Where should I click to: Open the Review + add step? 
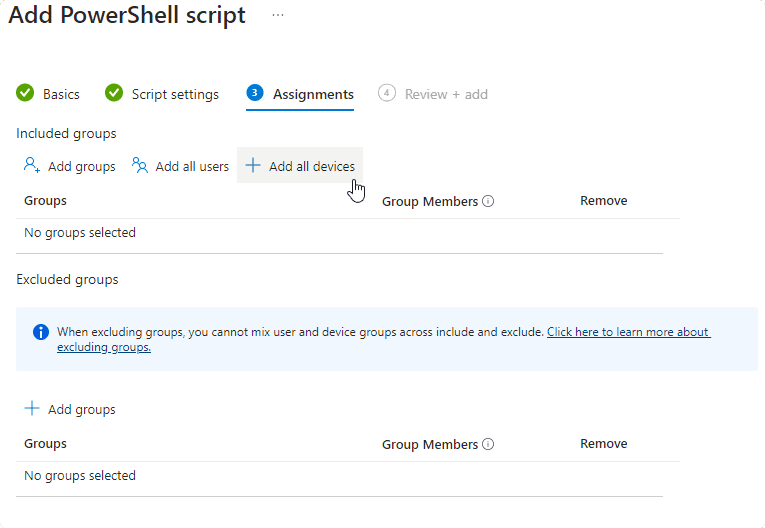tap(446, 94)
